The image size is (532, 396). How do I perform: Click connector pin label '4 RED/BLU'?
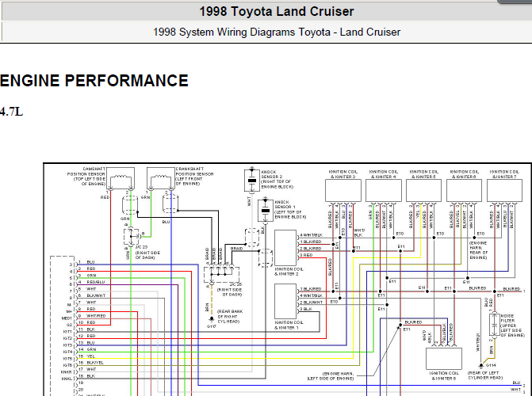[92, 282]
